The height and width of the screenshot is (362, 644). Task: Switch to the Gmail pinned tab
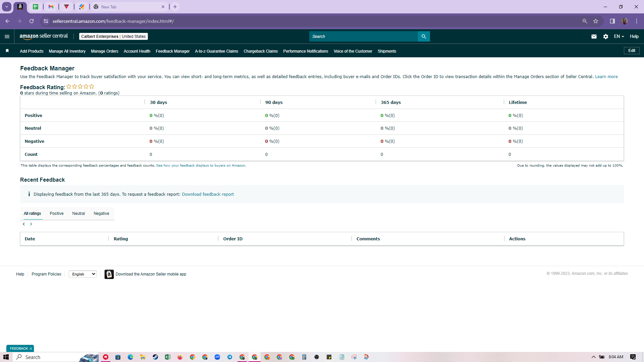coord(51,7)
